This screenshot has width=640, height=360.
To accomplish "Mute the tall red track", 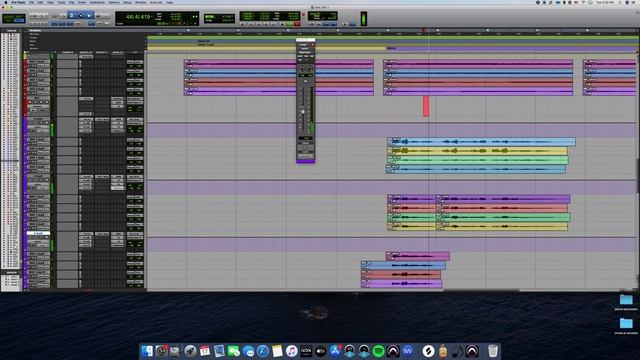I will [47, 102].
